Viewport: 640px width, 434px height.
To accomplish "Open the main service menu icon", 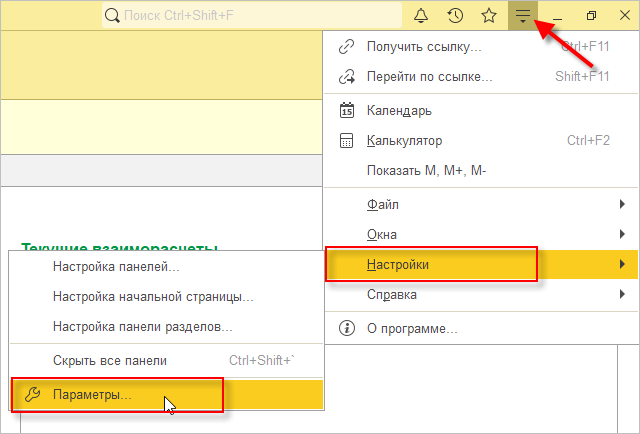I will pyautogui.click(x=522, y=16).
